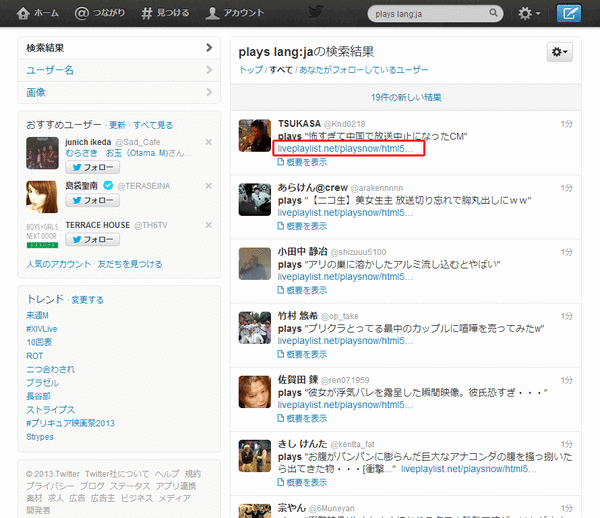Expand 概要を表示 on TSUKASA's tweet
This screenshot has width=600, height=518.
(302, 162)
